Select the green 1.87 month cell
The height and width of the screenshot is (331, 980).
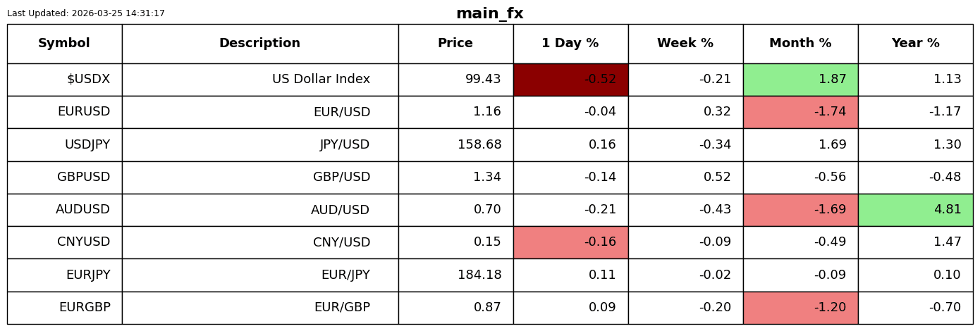pos(800,80)
